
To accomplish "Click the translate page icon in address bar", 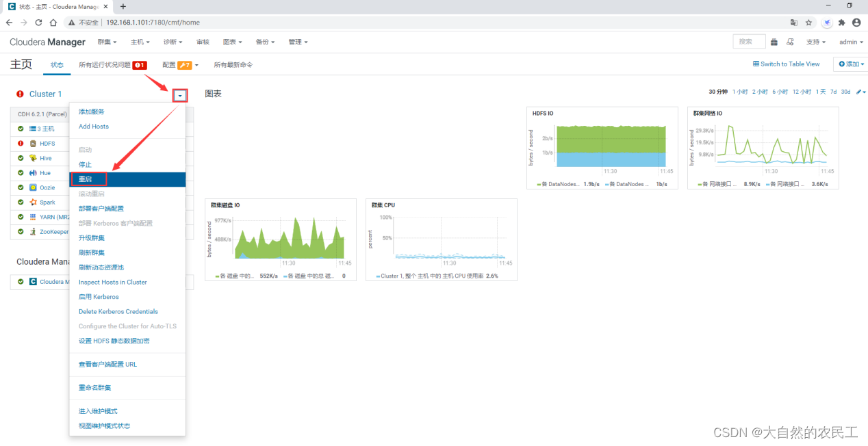I will click(x=794, y=22).
